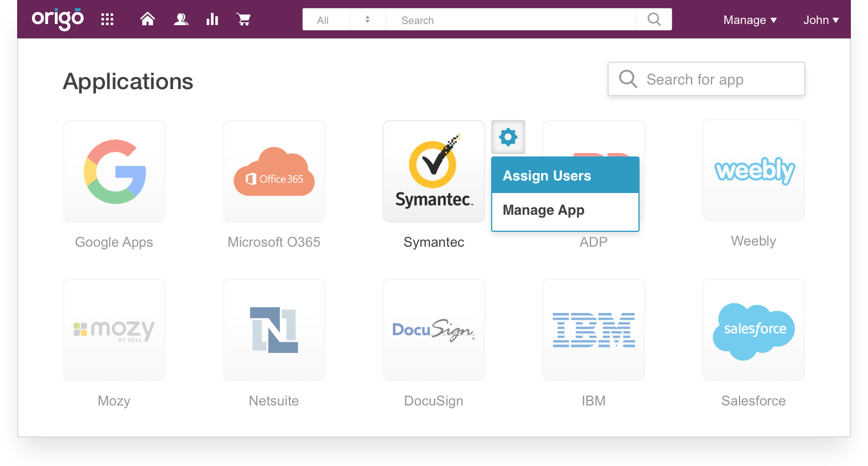
Task: Click the Microsoft O365 label
Action: [x=274, y=242]
